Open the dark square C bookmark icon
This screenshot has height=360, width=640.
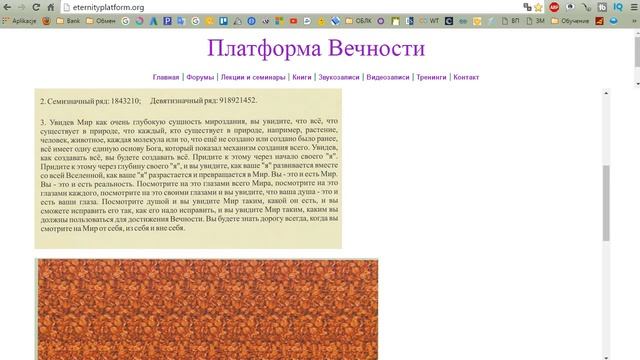tap(449, 21)
